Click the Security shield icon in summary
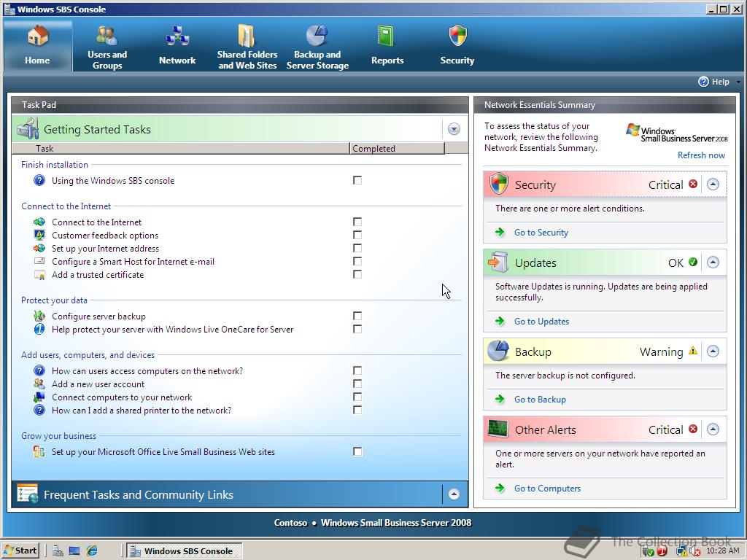Image resolution: width=747 pixels, height=560 pixels. (x=499, y=184)
